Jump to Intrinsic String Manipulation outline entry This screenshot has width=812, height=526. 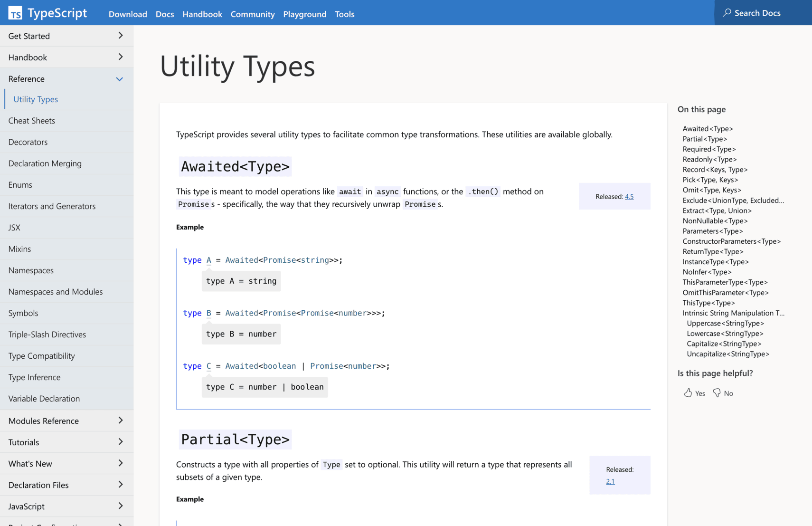[x=733, y=313]
